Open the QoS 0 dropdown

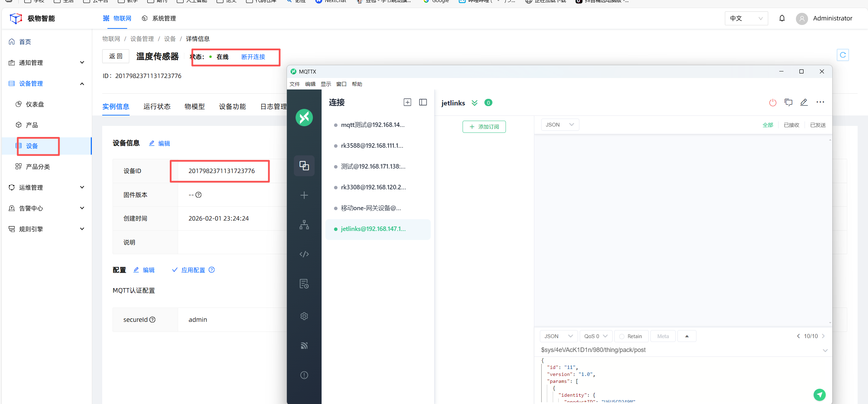[596, 336]
